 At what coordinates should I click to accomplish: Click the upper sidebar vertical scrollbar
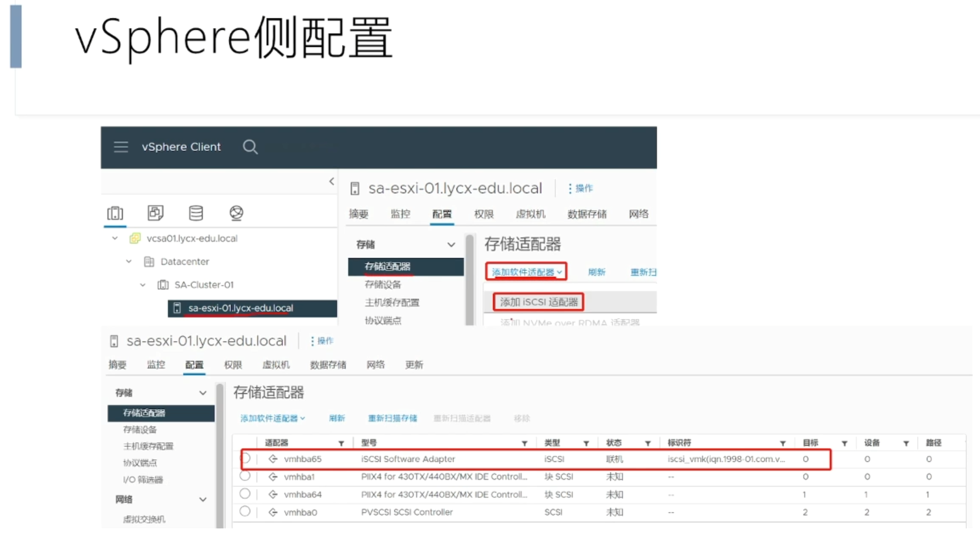(x=470, y=279)
